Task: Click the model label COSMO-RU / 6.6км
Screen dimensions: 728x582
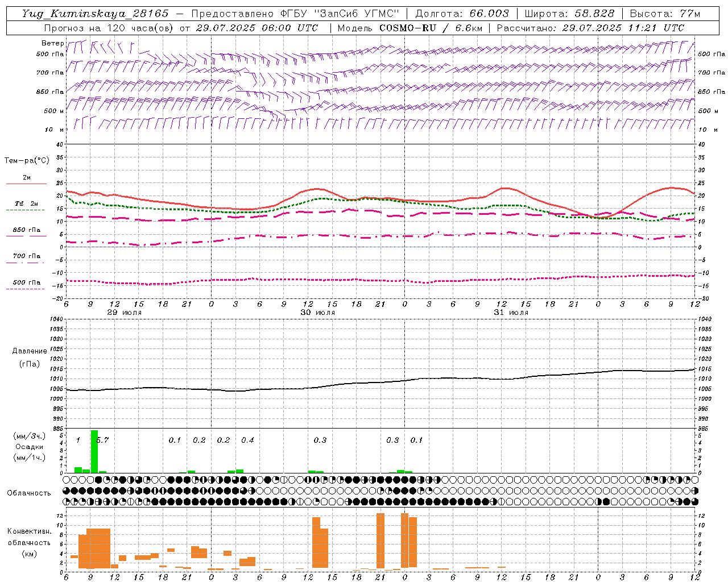Action: 431,28
